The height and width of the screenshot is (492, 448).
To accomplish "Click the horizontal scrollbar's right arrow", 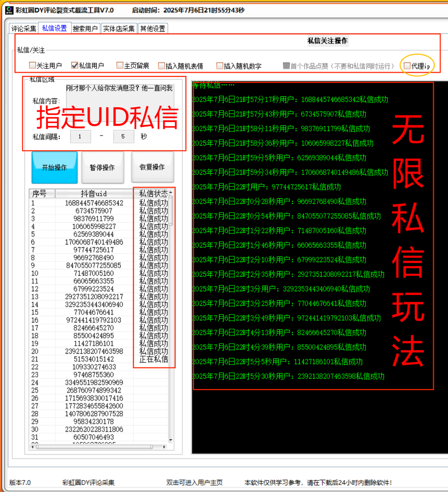I will click(x=164, y=447).
